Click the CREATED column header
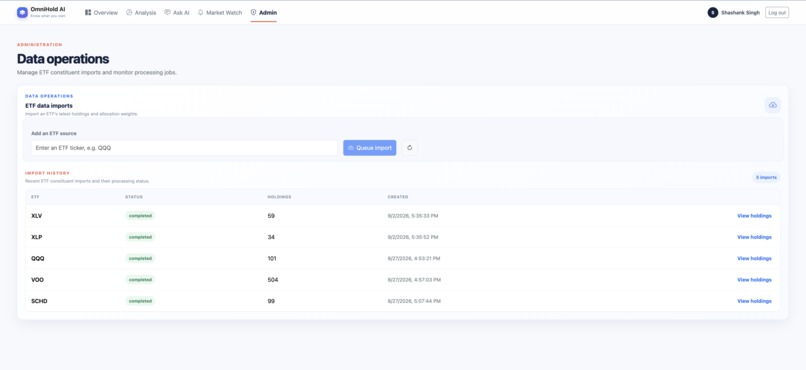This screenshot has height=370, width=806. click(x=398, y=197)
